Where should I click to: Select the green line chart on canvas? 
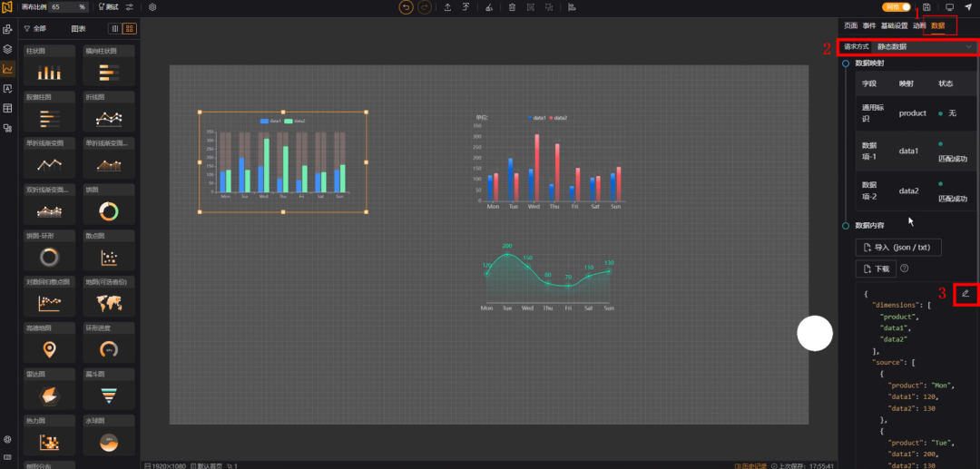point(548,278)
